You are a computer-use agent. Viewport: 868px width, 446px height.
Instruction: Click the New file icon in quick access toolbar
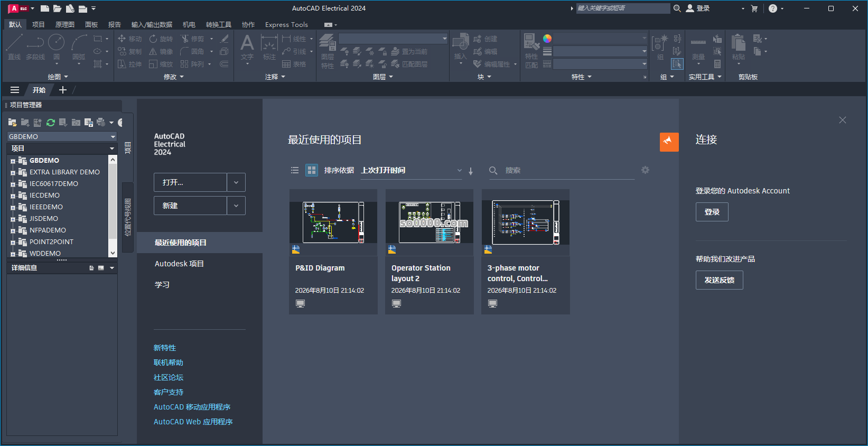point(45,8)
